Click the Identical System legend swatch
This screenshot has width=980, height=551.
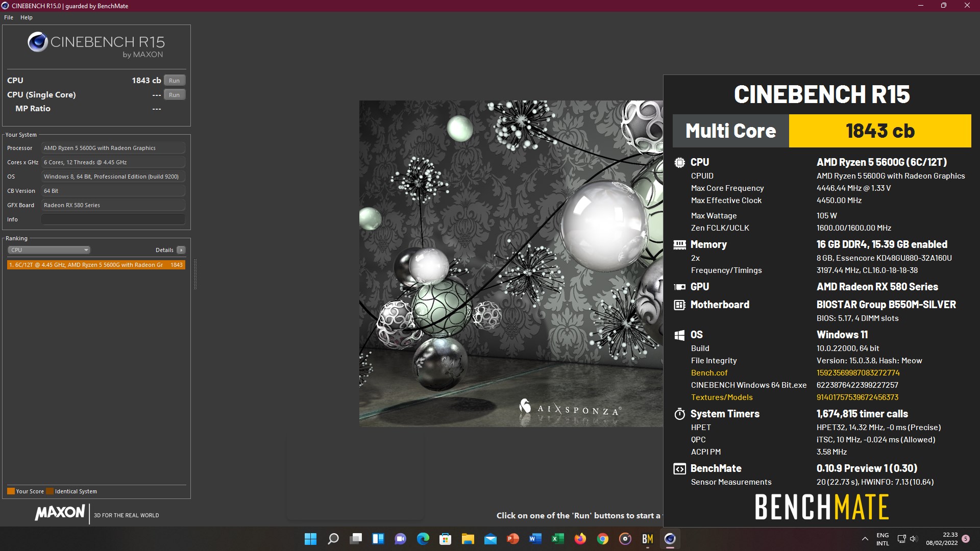(x=50, y=491)
